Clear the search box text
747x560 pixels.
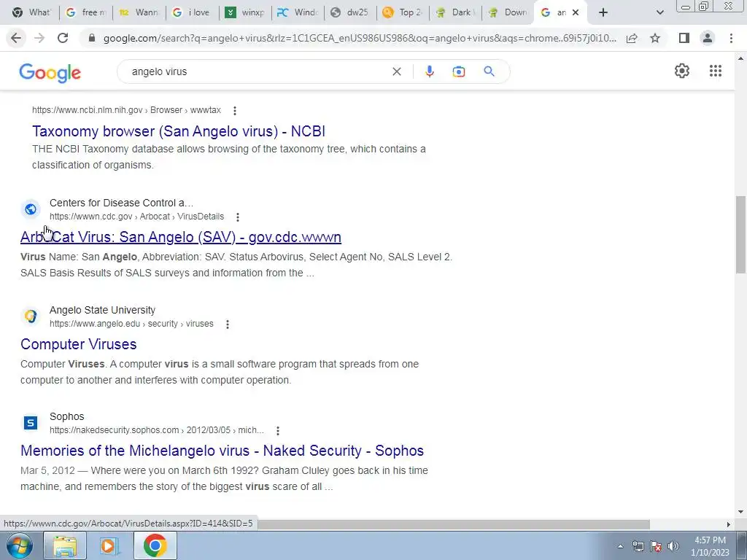396,71
